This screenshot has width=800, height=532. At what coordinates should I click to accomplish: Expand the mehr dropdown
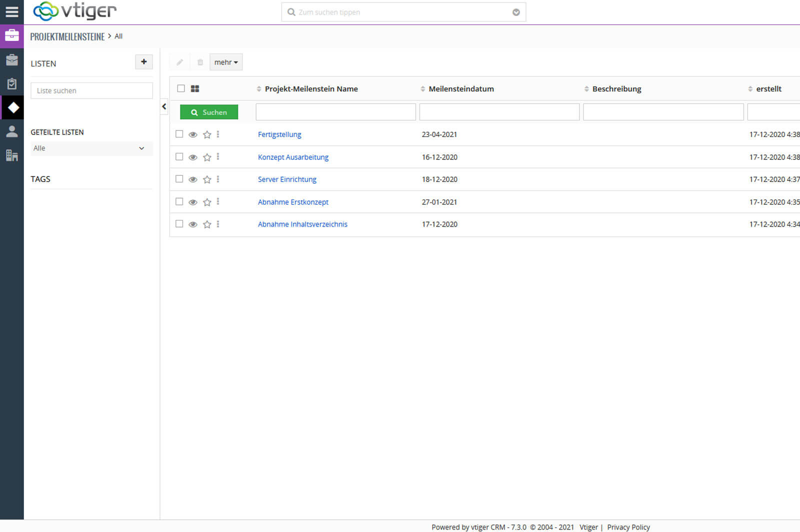click(226, 62)
